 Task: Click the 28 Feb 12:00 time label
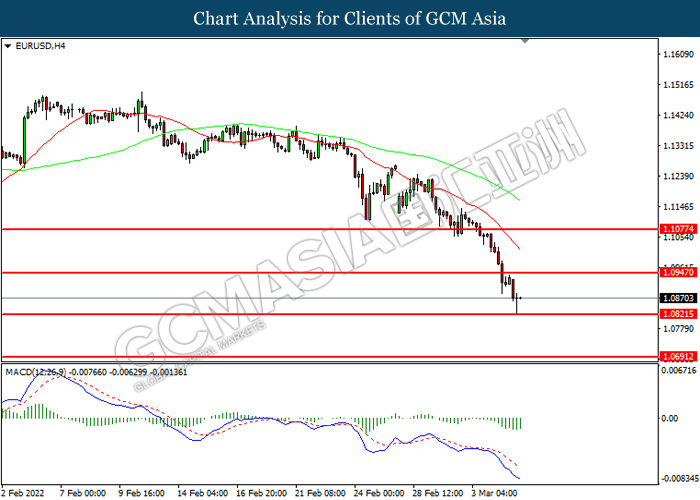pyautogui.click(x=438, y=493)
